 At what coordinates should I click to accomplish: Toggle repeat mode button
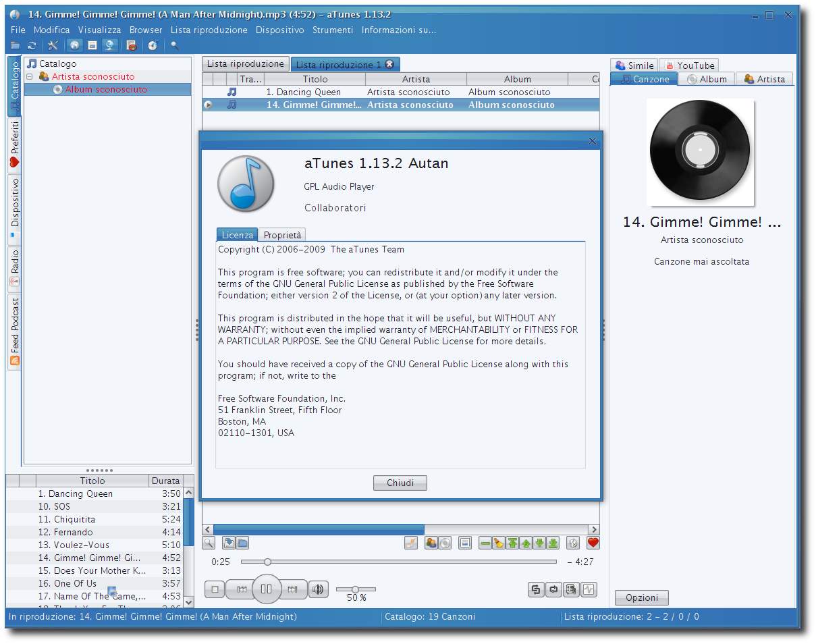pyautogui.click(x=553, y=589)
